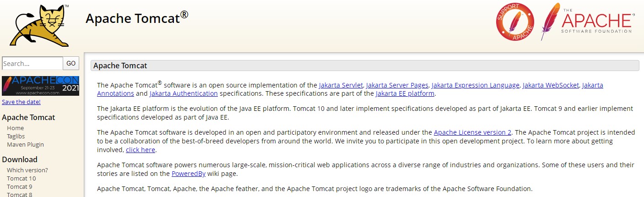Follow the Save the date! link
The height and width of the screenshot is (197, 644).
coord(21,102)
